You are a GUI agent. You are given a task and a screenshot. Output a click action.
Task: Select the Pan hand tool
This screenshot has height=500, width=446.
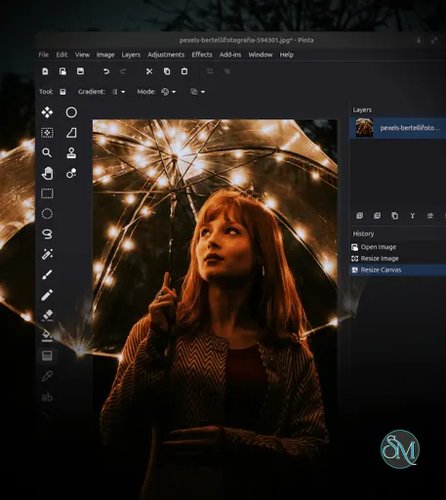[x=47, y=173]
